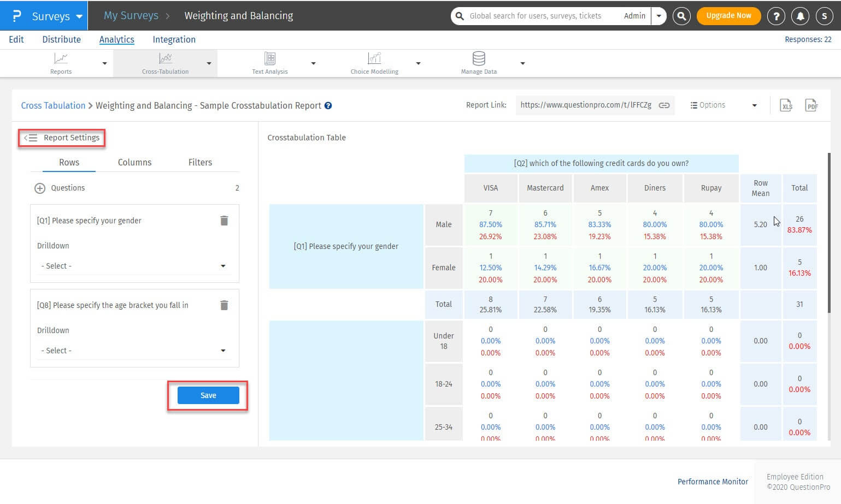Add a question with the plus icon
The image size is (841, 504).
tap(40, 188)
